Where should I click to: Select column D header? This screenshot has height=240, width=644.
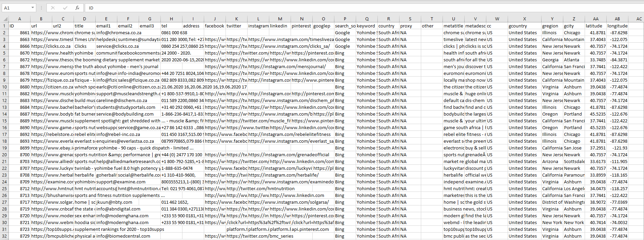85,19
